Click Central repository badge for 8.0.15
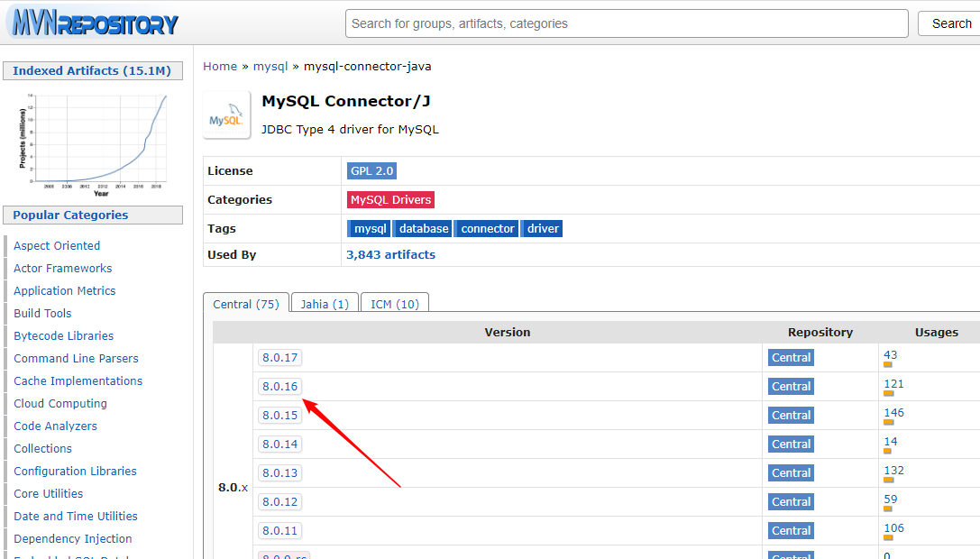This screenshot has width=980, height=559. coord(792,415)
